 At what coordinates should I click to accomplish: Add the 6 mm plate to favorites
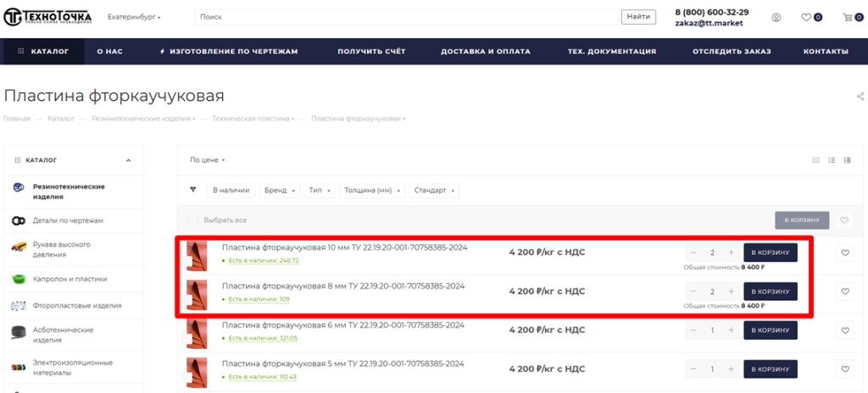(844, 330)
